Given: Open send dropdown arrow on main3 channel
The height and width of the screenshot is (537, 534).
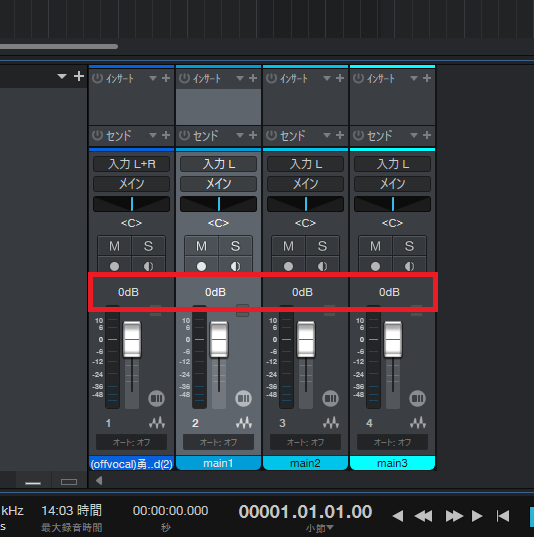Looking at the screenshot, I should 414,135.
